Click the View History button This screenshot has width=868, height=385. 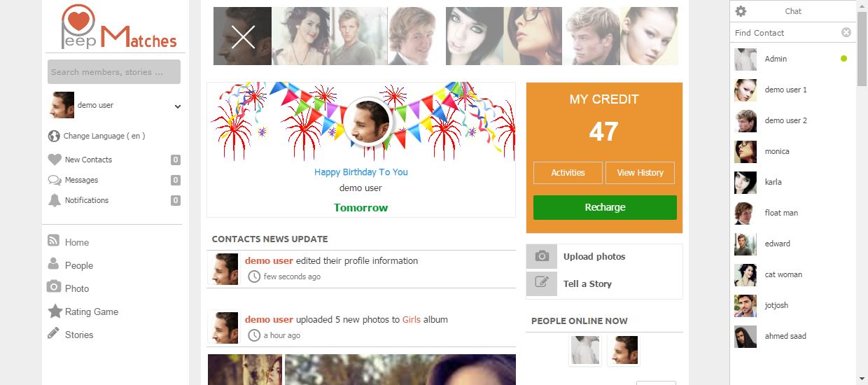pyautogui.click(x=640, y=173)
